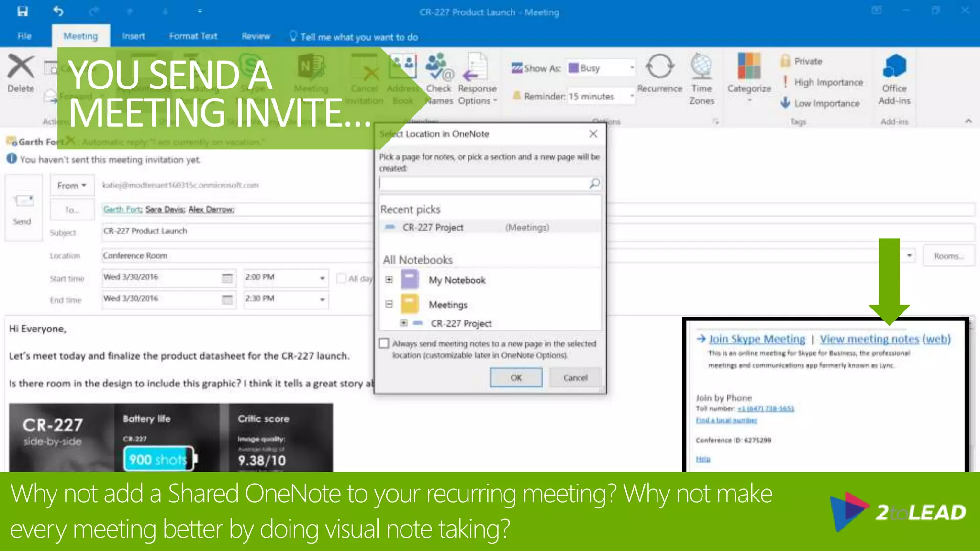Open Address Book

coord(403,79)
